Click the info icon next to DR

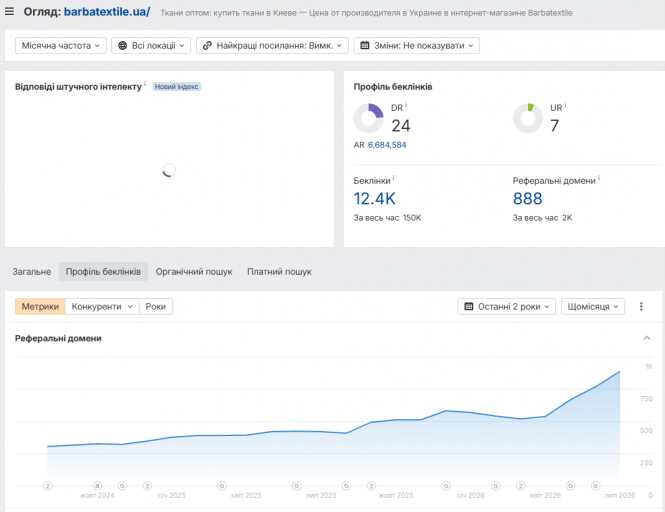point(406,104)
